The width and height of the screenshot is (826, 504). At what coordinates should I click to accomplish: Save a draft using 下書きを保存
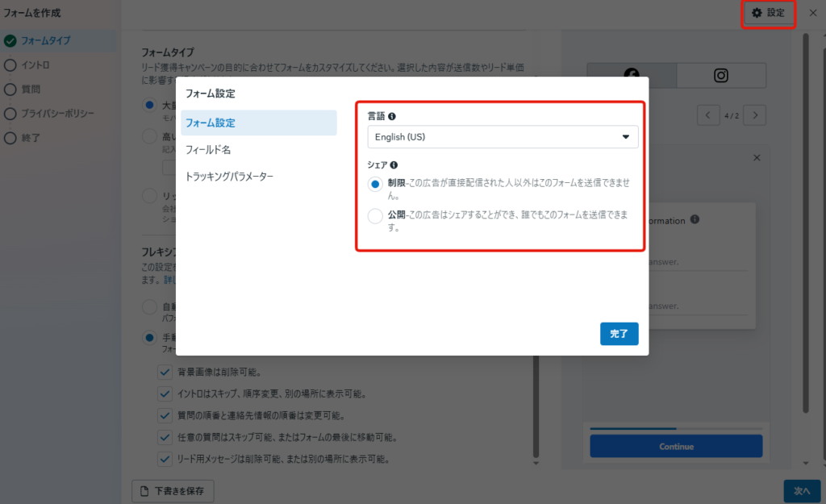point(173,490)
